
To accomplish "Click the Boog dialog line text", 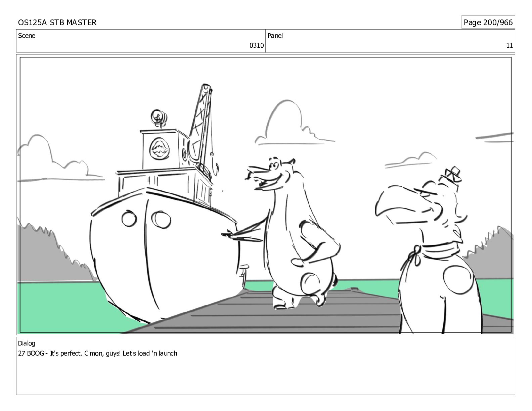I will 97,353.
